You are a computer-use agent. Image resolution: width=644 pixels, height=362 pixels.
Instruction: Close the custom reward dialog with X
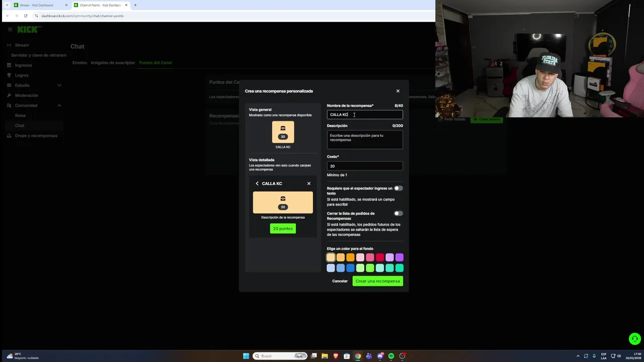[x=397, y=91]
